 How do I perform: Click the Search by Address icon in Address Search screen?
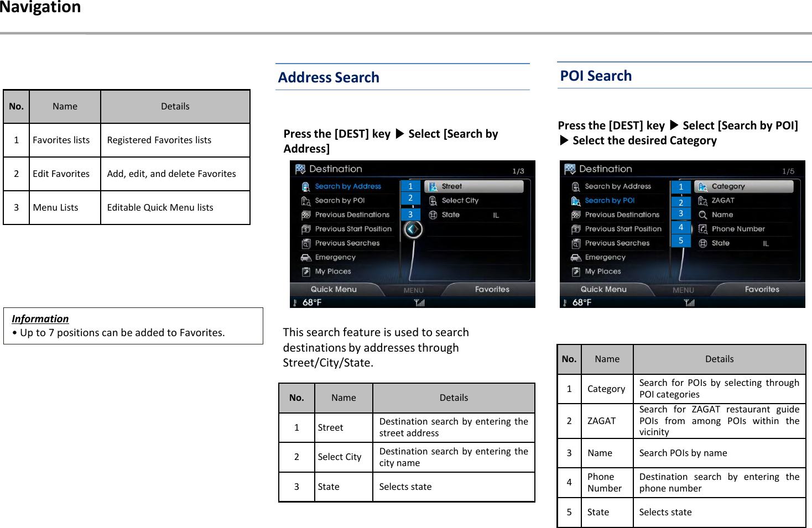point(306,187)
